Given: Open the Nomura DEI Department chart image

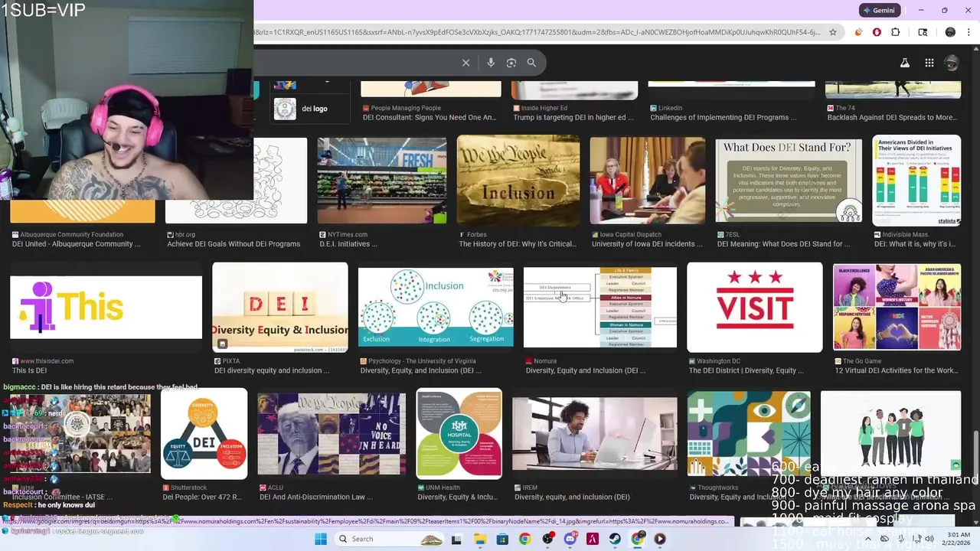Looking at the screenshot, I should tap(599, 307).
